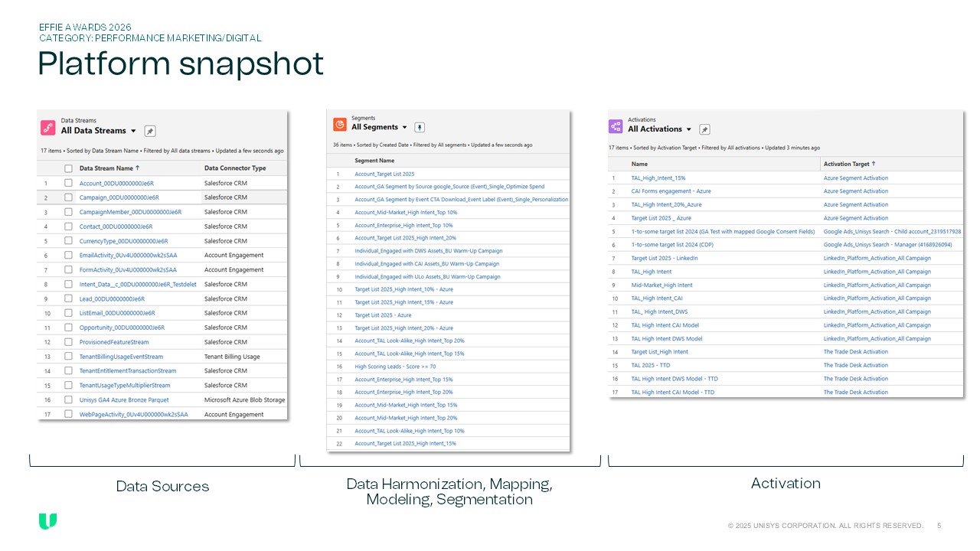The height and width of the screenshot is (551, 980).
Task: Sort by Activation Target column arrow
Action: (873, 164)
